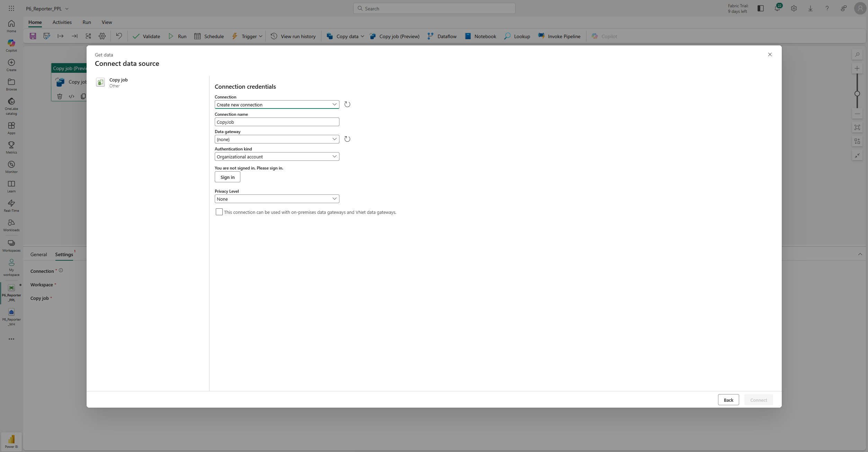Click the Back button
Screen dimensions: 868x452
pyautogui.click(x=728, y=400)
